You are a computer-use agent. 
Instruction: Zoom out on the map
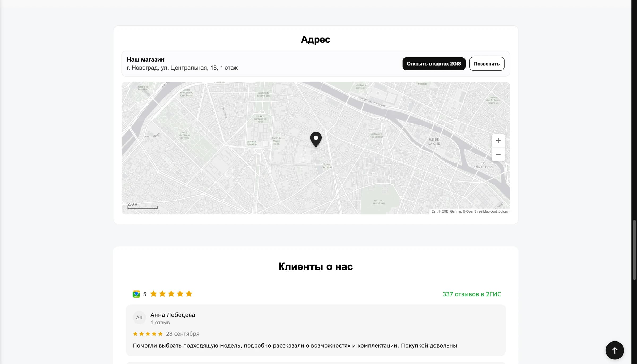tap(498, 154)
